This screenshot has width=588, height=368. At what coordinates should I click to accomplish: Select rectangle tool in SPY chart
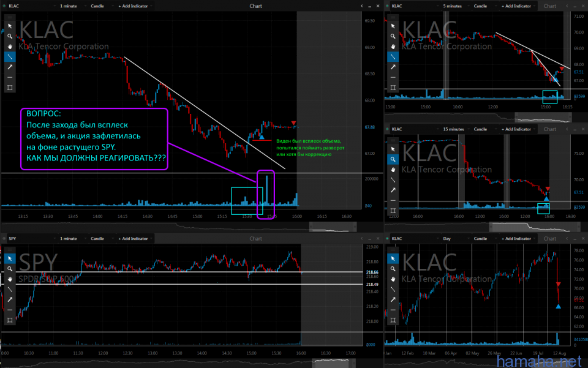point(10,320)
